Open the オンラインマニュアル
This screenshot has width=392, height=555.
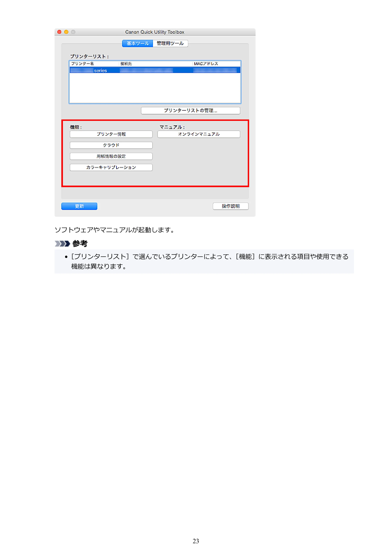[x=199, y=134]
